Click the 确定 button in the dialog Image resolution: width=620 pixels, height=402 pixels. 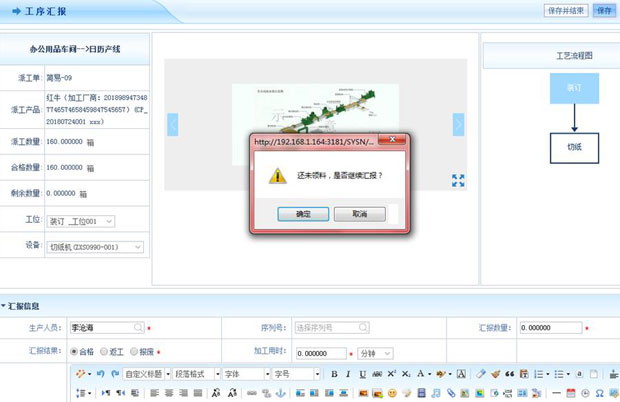(x=304, y=214)
